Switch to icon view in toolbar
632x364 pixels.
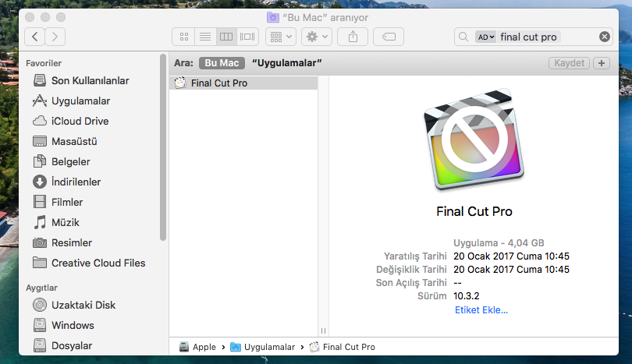[184, 37]
